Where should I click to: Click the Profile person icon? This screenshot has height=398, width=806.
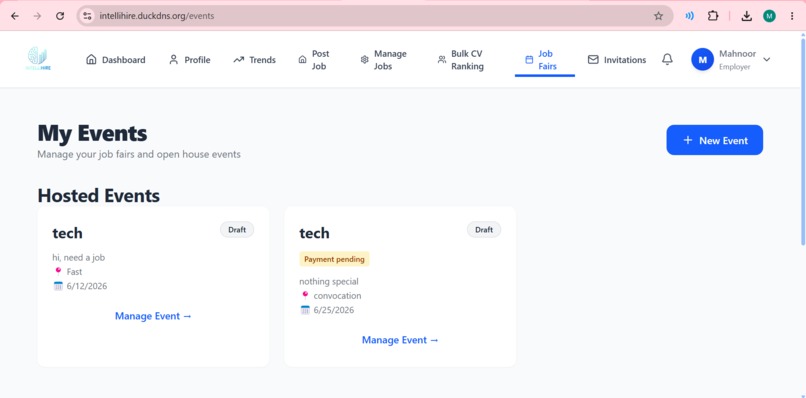(x=173, y=60)
